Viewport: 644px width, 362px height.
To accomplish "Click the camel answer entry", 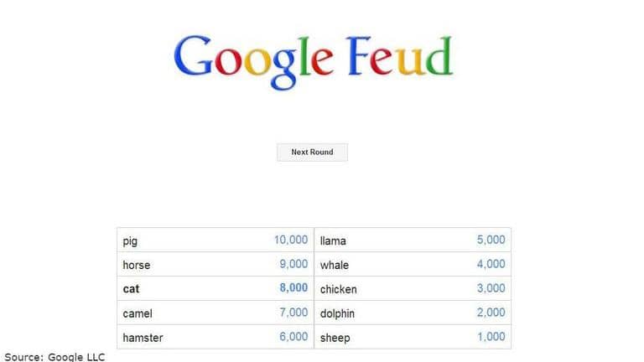I will click(138, 313).
